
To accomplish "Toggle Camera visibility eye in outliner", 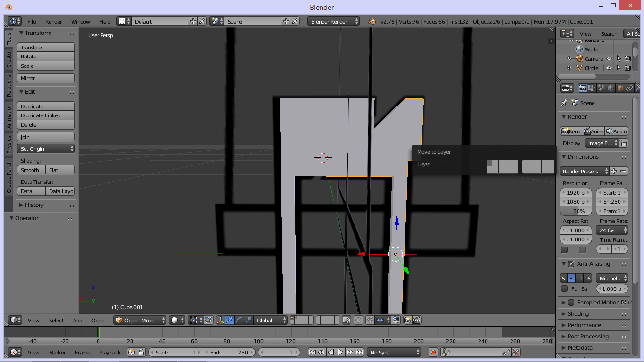I will (609, 59).
